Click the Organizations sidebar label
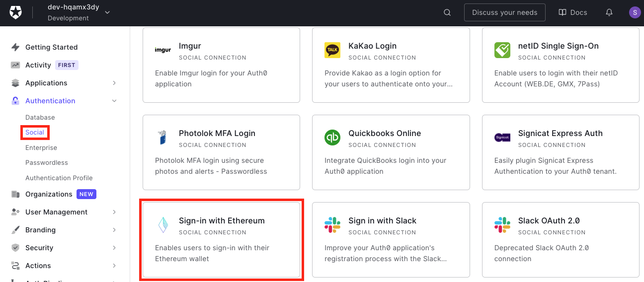 tap(49, 194)
